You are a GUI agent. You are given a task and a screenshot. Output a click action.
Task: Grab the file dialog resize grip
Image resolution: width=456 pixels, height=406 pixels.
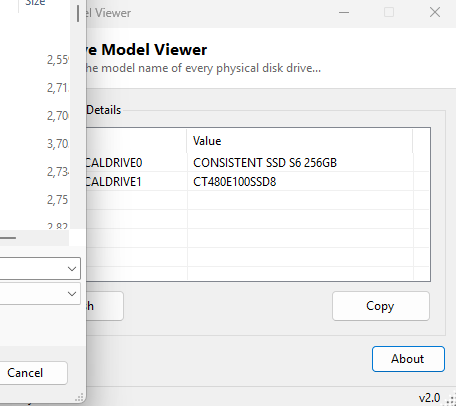point(79,397)
